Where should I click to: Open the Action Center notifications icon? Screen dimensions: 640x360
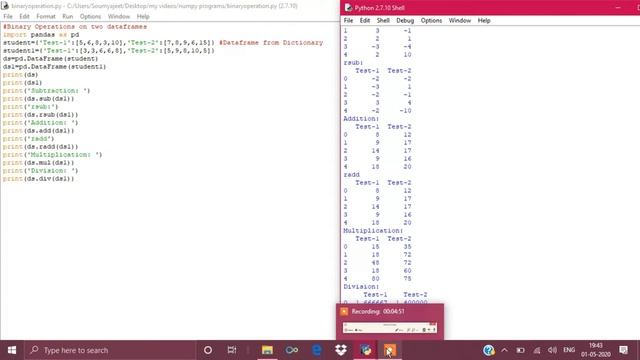point(623,350)
